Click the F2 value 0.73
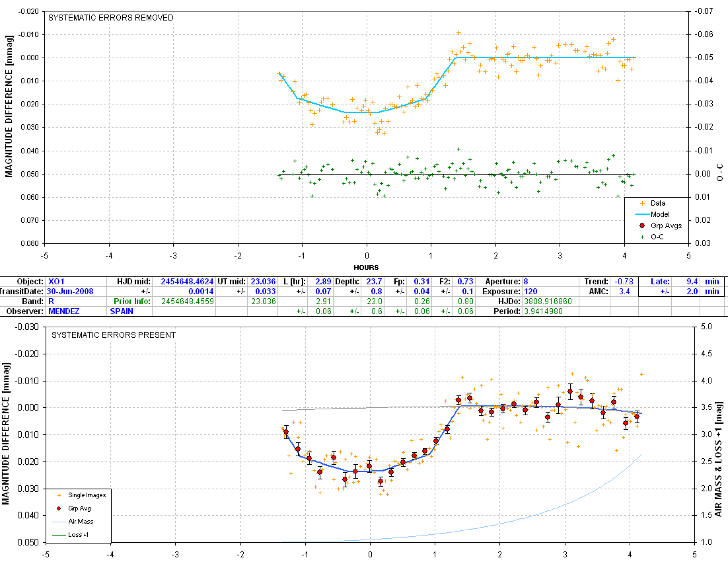Image resolution: width=728 pixels, height=562 pixels. click(465, 282)
